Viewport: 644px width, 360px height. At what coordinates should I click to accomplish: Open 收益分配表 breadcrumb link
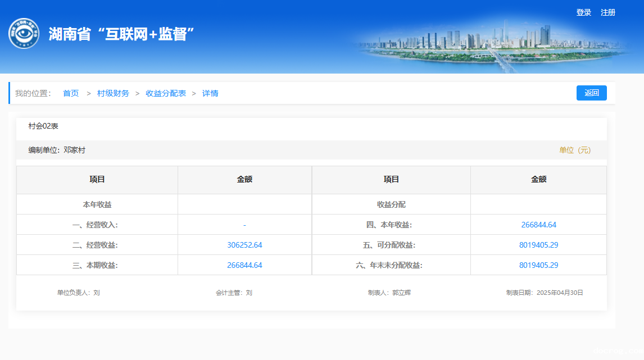click(166, 93)
